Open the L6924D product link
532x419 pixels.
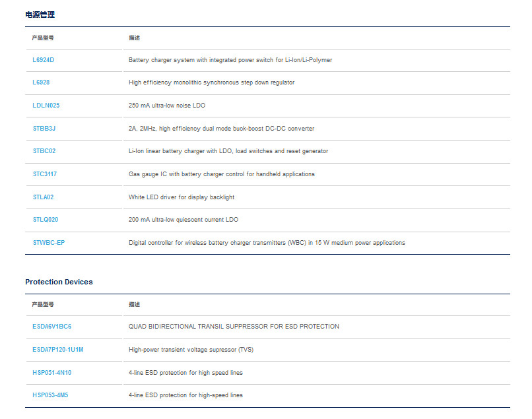43,60
